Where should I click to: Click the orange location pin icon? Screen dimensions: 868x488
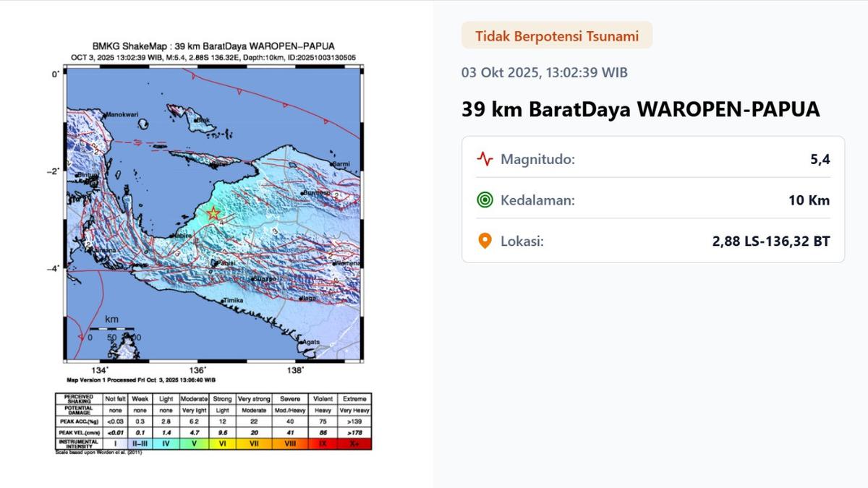[x=485, y=241]
